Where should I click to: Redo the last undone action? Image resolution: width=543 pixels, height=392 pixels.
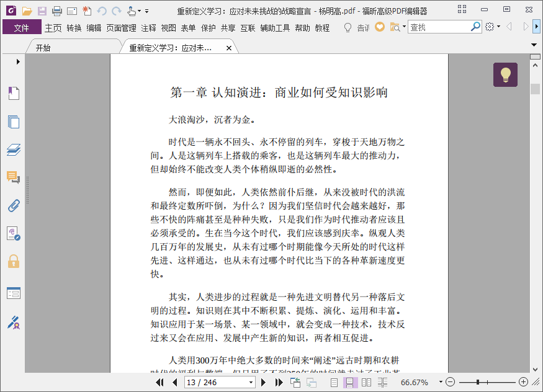click(117, 11)
